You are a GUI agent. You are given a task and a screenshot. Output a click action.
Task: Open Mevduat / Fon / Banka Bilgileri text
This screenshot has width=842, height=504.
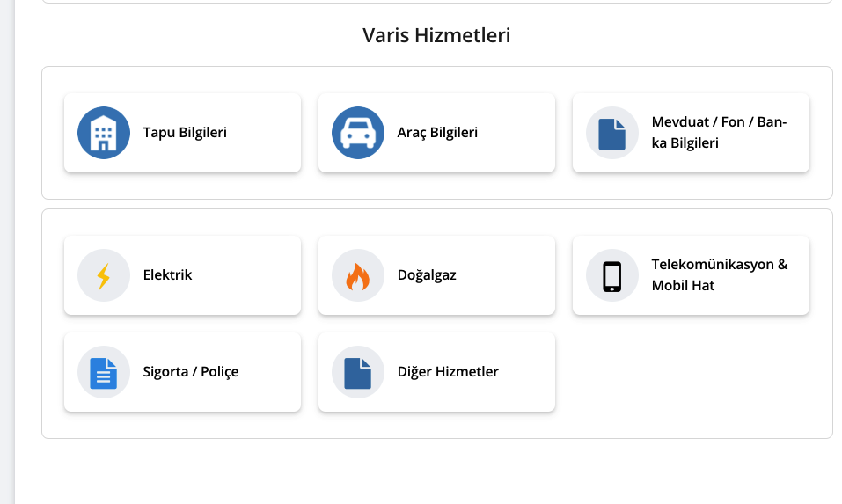click(x=719, y=133)
